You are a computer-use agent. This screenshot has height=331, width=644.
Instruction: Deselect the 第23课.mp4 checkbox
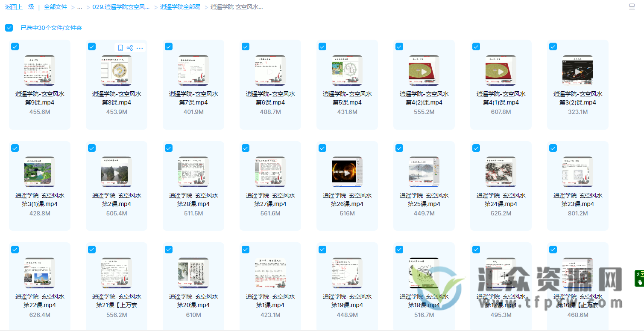tap(553, 148)
